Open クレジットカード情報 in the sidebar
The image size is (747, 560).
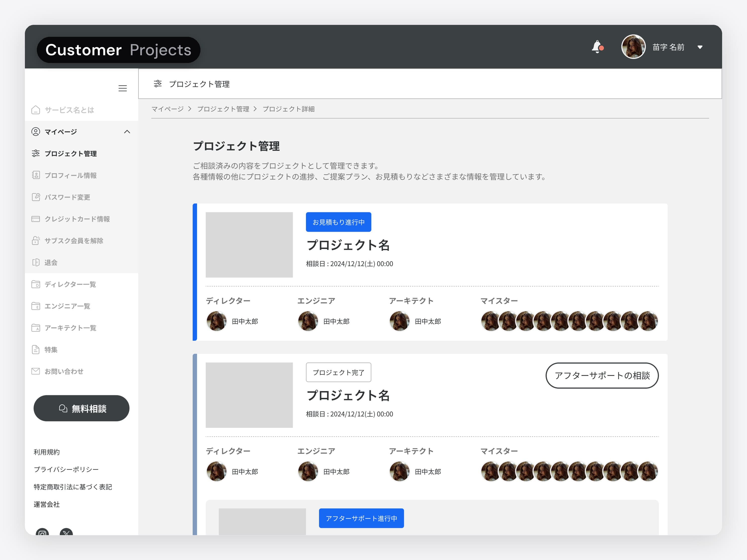pos(81,219)
